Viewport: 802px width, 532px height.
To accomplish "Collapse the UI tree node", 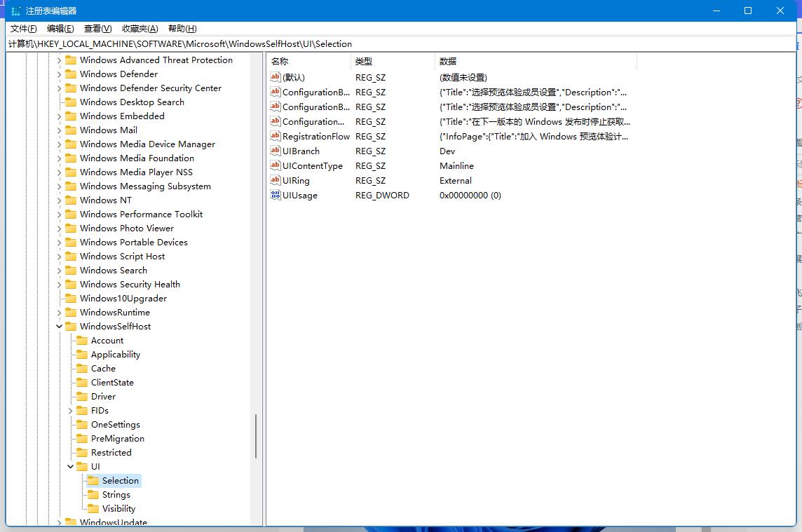I will coord(71,467).
